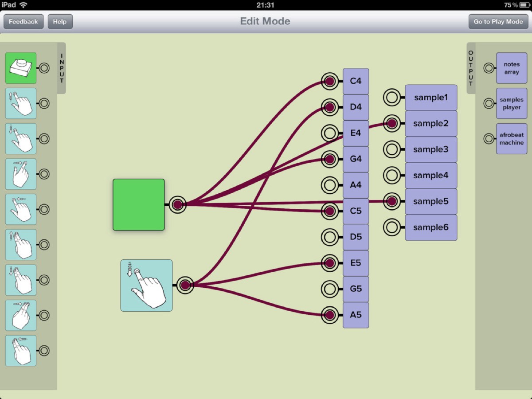
Task: Collapse the INPUT side panel tab
Action: tap(62, 68)
